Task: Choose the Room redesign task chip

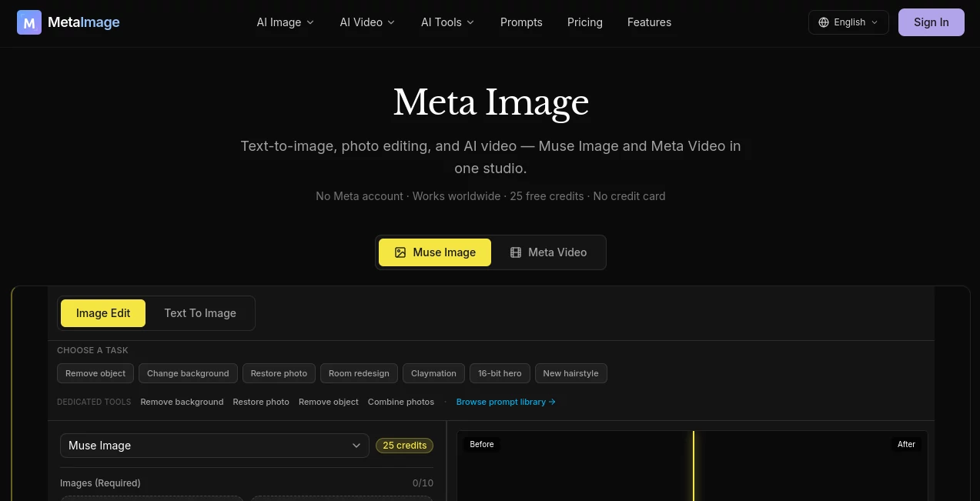Action: point(359,373)
